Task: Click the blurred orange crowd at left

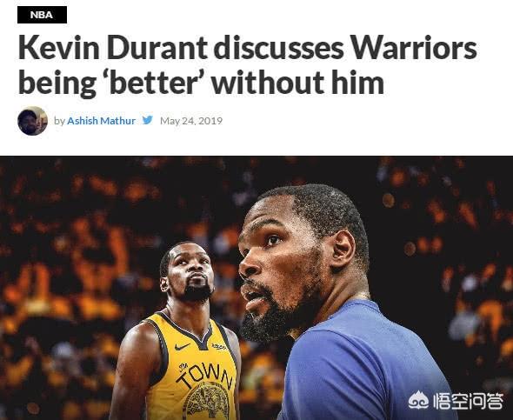Action: click(59, 278)
